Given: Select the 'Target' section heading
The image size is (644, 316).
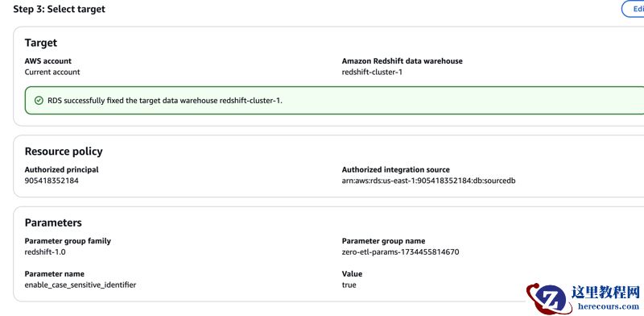Looking at the screenshot, I should (41, 43).
